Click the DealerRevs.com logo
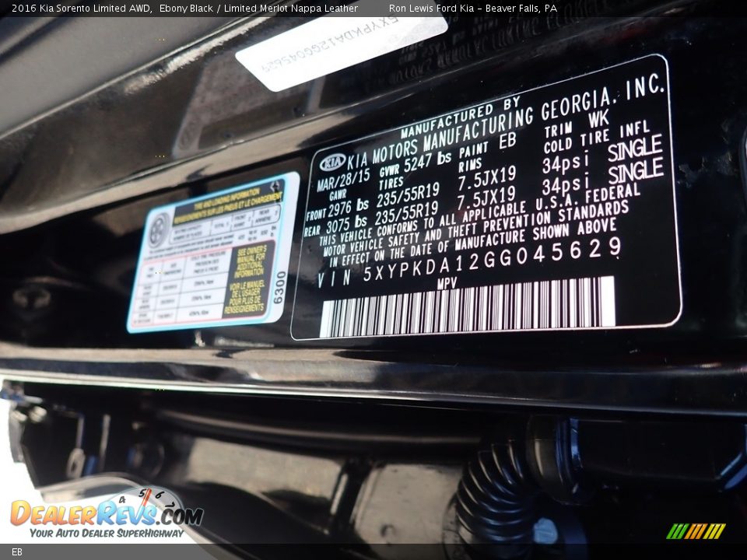Screen dimensions: 747x560 pos(107,513)
